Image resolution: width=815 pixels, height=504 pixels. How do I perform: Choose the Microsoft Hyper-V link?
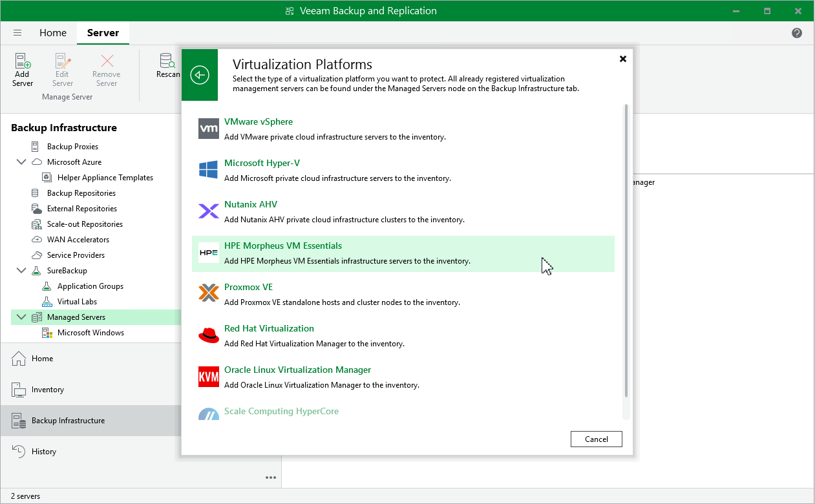click(262, 163)
